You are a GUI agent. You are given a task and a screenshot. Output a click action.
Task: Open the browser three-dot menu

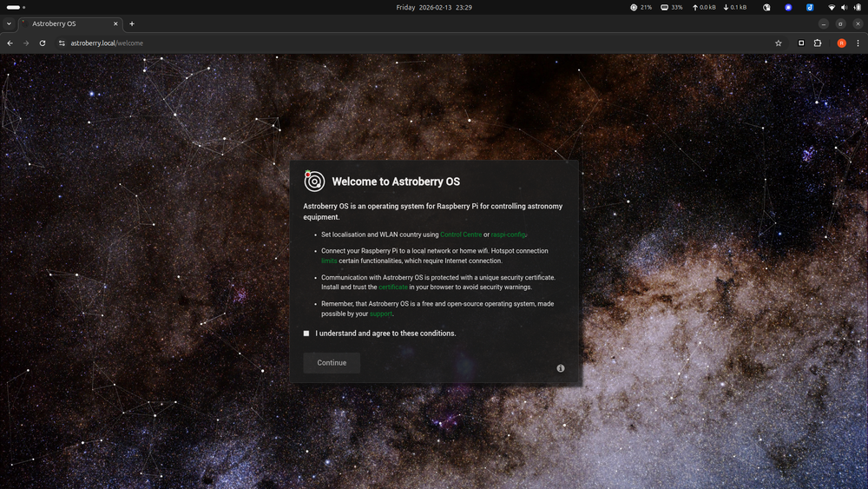858,43
